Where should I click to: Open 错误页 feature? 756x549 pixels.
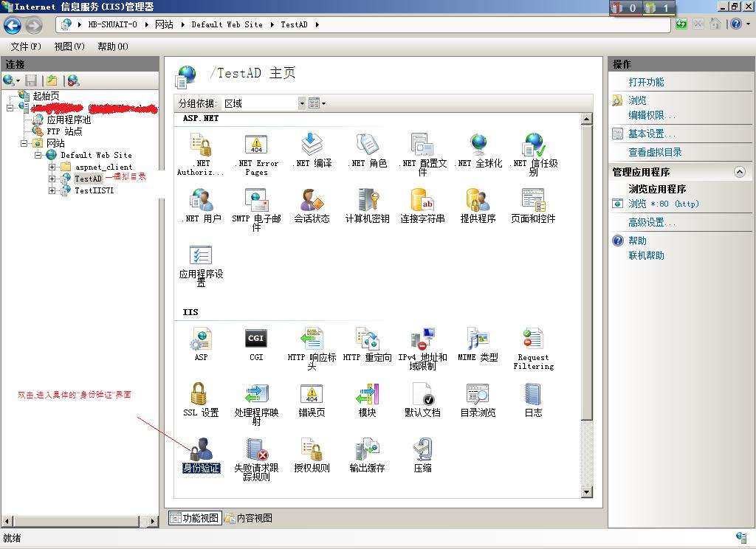312,400
